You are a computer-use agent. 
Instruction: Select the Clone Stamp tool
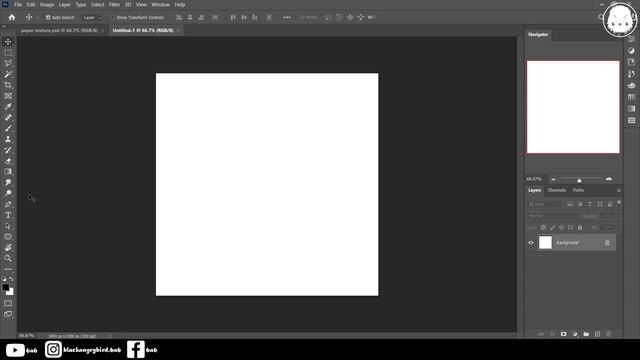[8, 139]
